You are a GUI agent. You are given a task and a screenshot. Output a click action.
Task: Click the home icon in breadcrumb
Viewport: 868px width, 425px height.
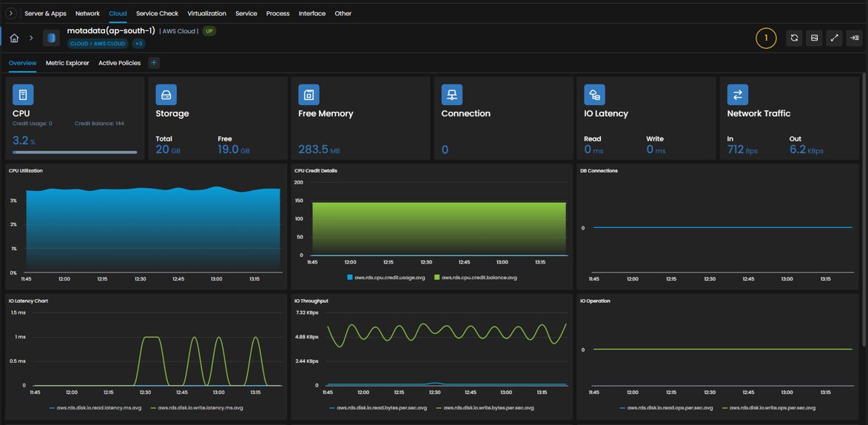pyautogui.click(x=14, y=38)
